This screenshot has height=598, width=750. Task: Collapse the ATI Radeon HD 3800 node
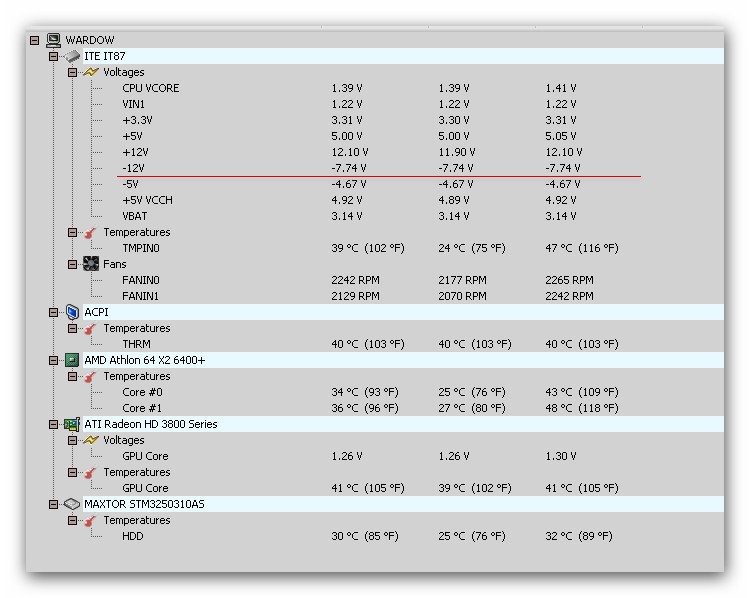[x=54, y=424]
